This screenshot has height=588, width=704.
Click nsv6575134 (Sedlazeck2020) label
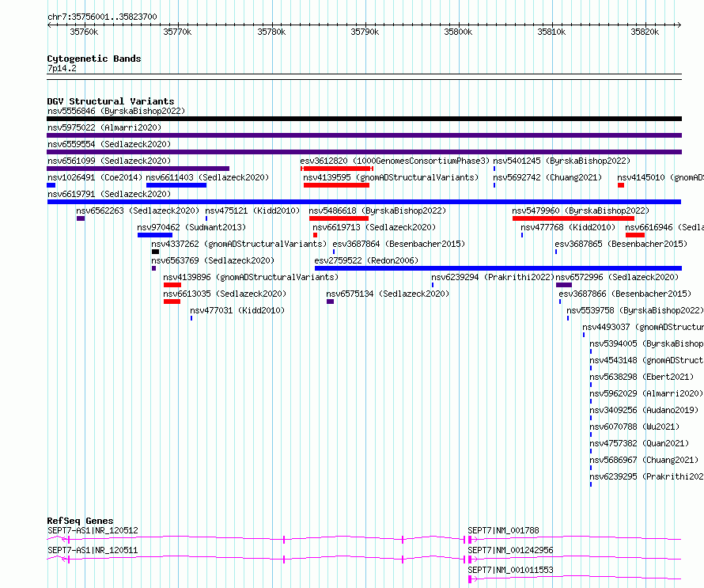click(388, 294)
